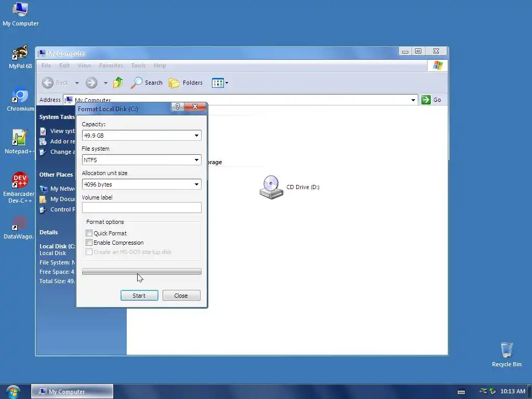Click the View system information task icon
This screenshot has height=399, width=532.
tap(43, 131)
